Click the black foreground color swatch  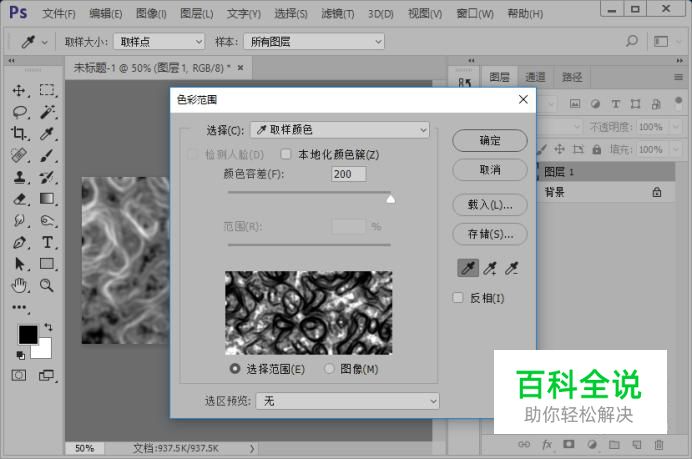click(27, 334)
